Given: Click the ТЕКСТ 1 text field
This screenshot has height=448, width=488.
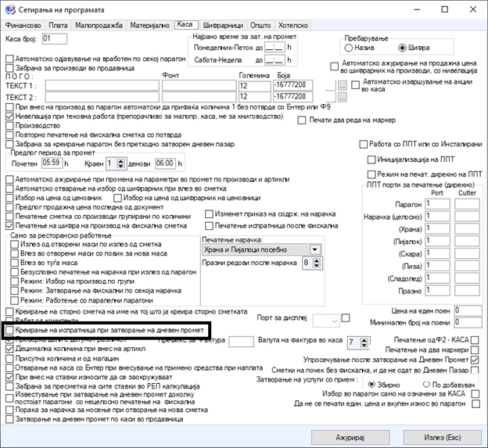Looking at the screenshot, I should [102, 85].
